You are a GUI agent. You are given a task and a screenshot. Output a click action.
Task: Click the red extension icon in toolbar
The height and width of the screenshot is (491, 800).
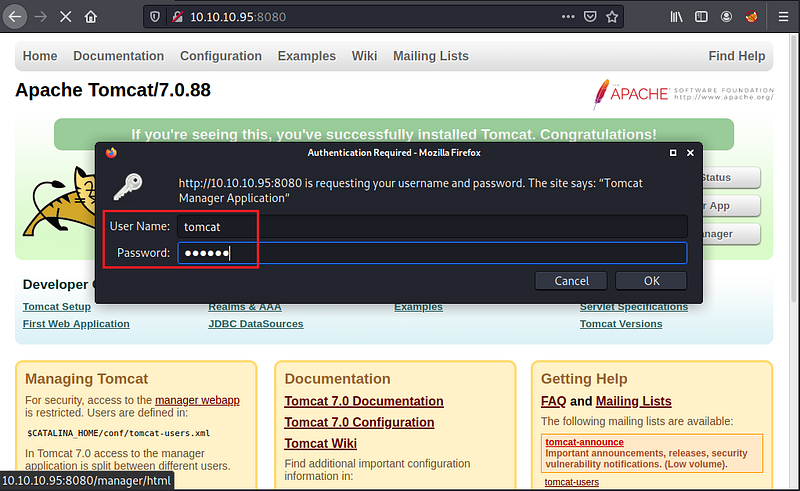pyautogui.click(x=751, y=17)
